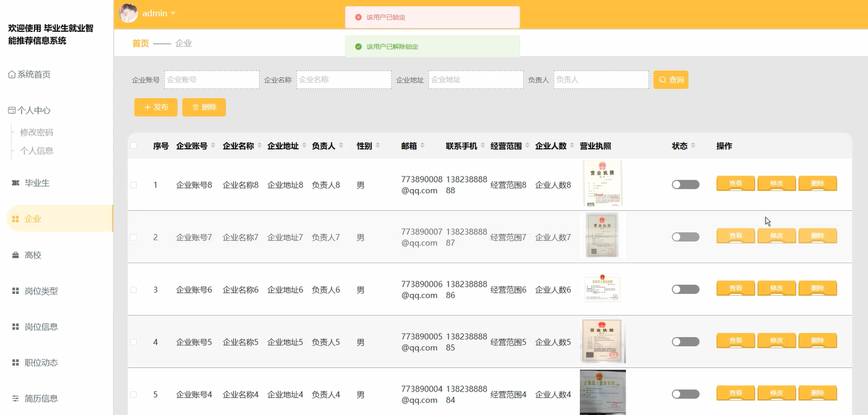The width and height of the screenshot is (868, 415).
Task: Focus the 企业账号 search field
Action: point(212,80)
